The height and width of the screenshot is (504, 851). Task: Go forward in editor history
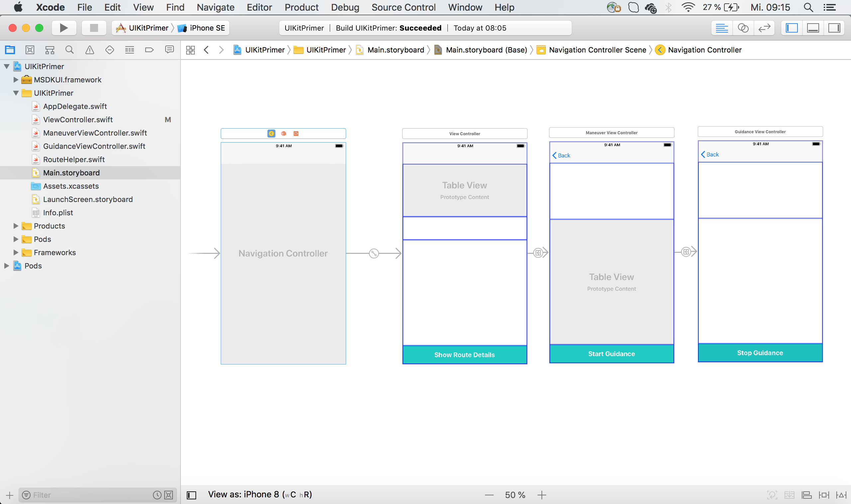coord(221,50)
